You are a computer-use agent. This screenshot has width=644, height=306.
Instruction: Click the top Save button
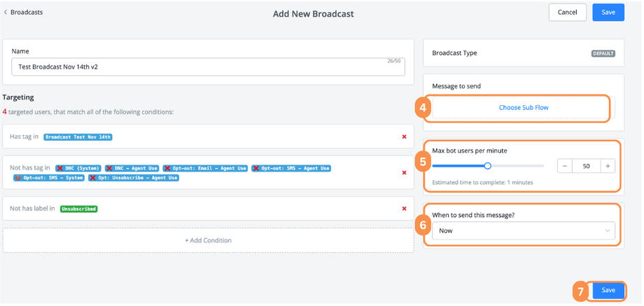click(608, 12)
